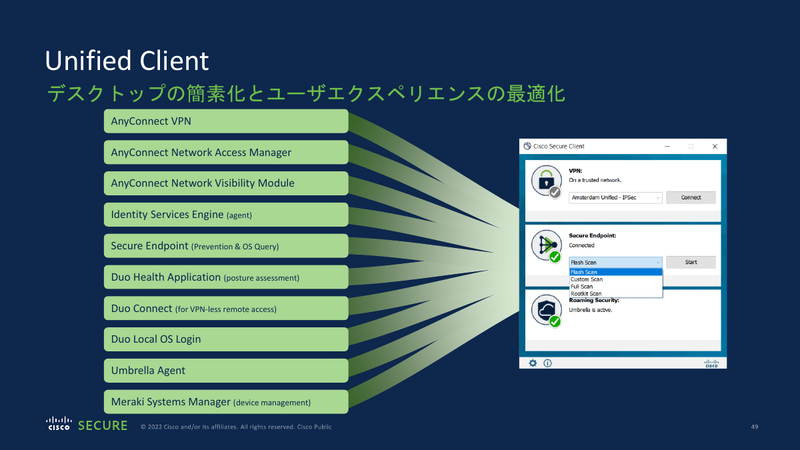Click the AnyConnect VPN box
Screen dimensions: 800x450
[226, 121]
